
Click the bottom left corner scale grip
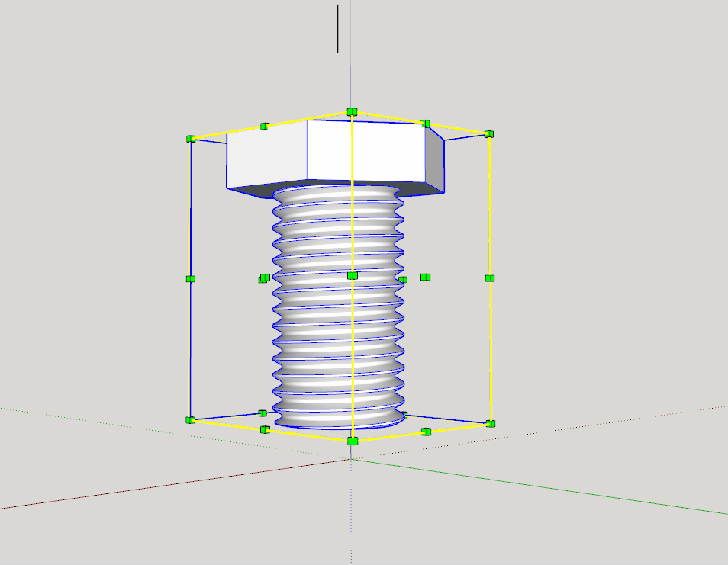point(190,420)
